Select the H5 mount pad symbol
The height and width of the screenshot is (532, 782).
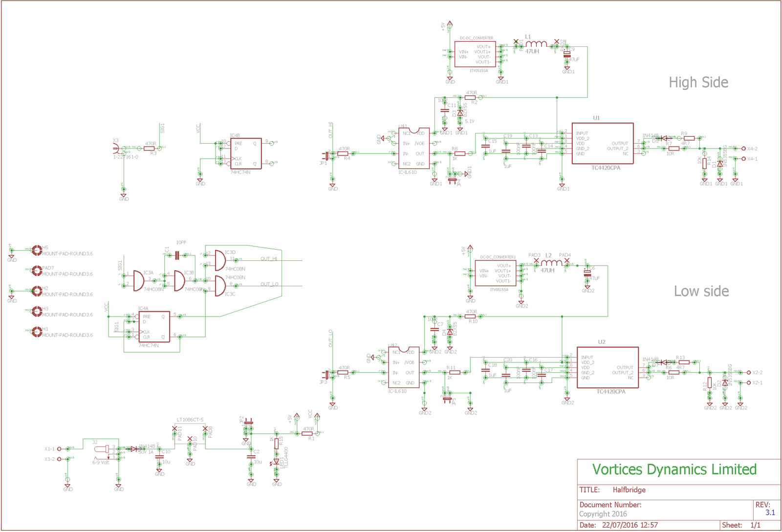point(36,251)
